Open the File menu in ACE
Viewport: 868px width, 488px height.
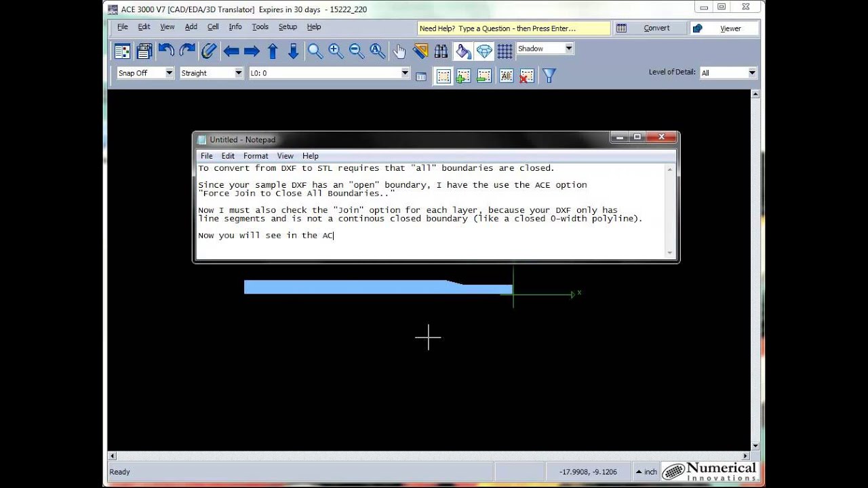[123, 27]
